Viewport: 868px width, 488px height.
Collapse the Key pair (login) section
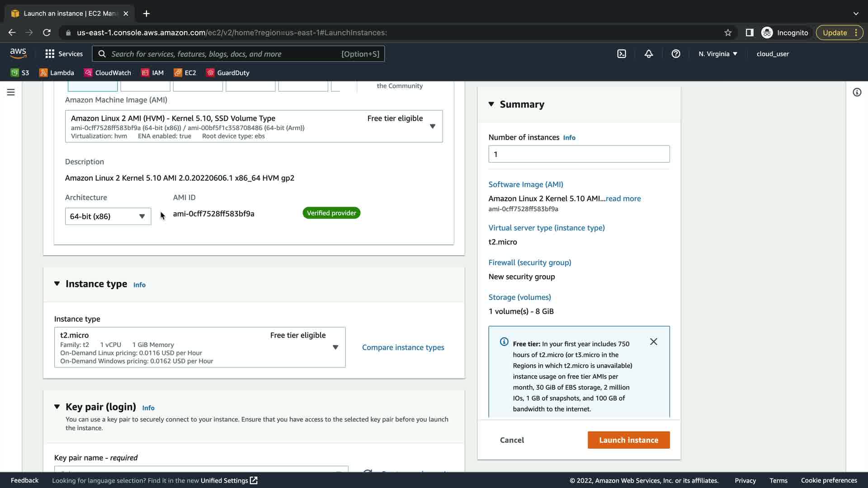[x=57, y=407]
